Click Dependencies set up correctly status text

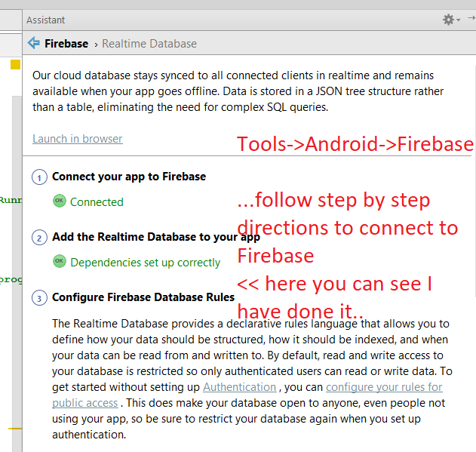(x=145, y=263)
